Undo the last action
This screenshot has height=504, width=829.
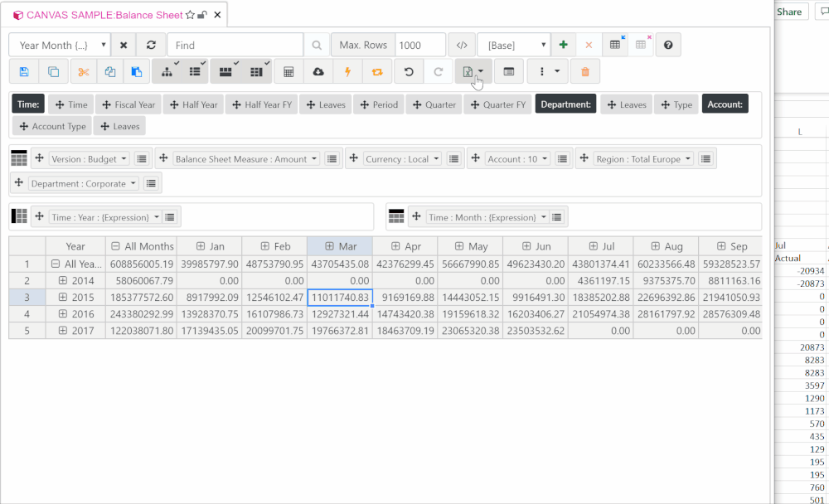[407, 71]
